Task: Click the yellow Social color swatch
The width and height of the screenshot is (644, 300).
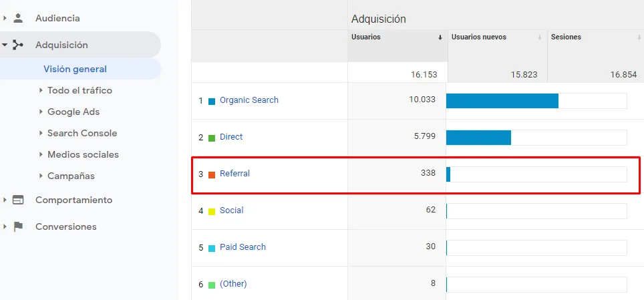Action: click(x=212, y=211)
